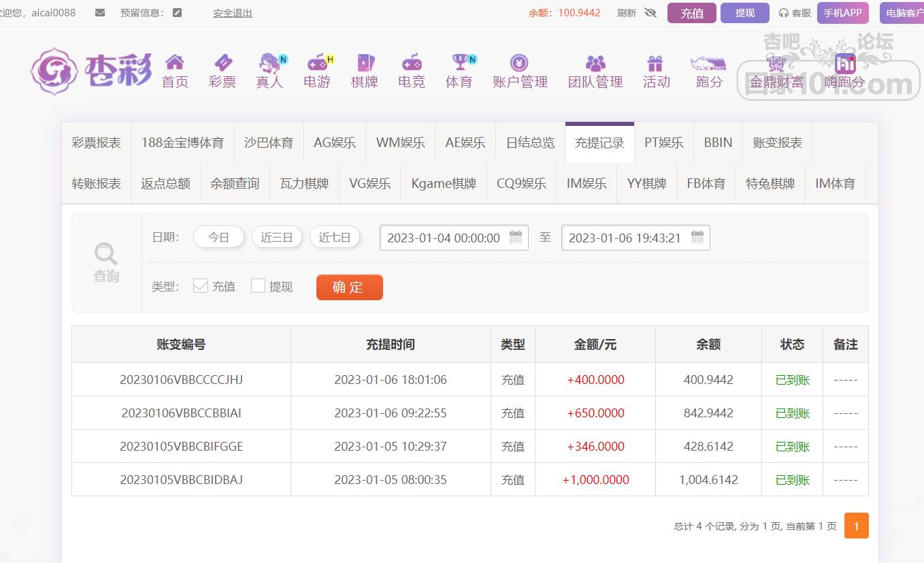This screenshot has width=924, height=563.
Task: Click the team management (团队管理) people icon
Action: [x=595, y=63]
